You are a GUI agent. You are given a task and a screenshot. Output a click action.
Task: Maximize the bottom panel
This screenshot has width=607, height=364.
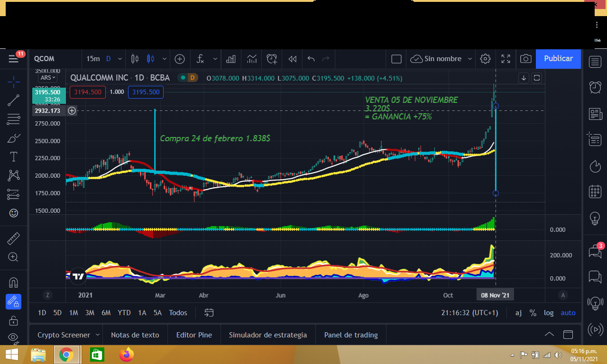(568, 335)
